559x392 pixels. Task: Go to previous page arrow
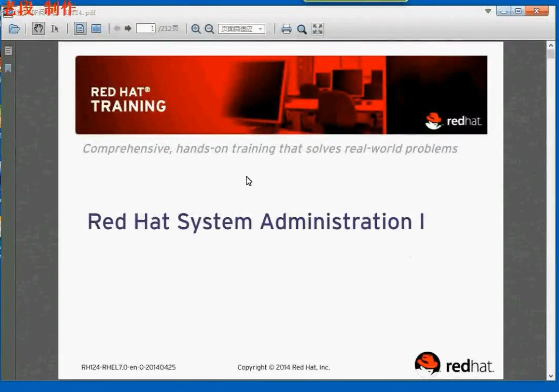coord(117,28)
